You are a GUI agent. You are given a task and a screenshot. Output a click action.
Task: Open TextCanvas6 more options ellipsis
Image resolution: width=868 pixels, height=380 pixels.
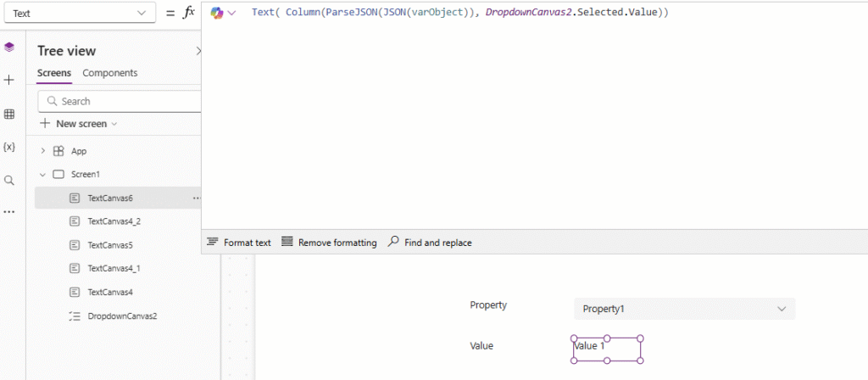point(196,198)
